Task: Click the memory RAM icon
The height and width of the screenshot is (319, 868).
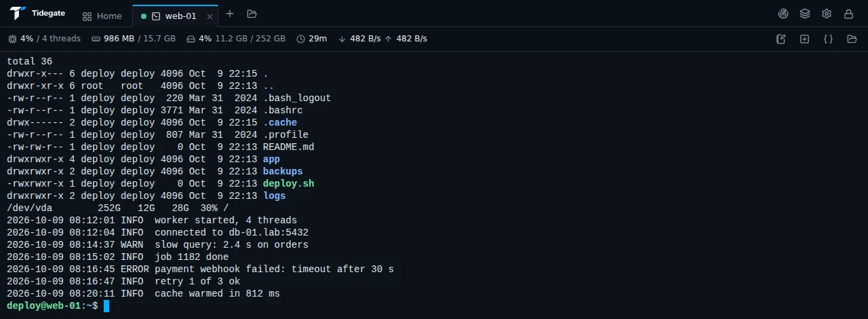Action: coord(96,39)
